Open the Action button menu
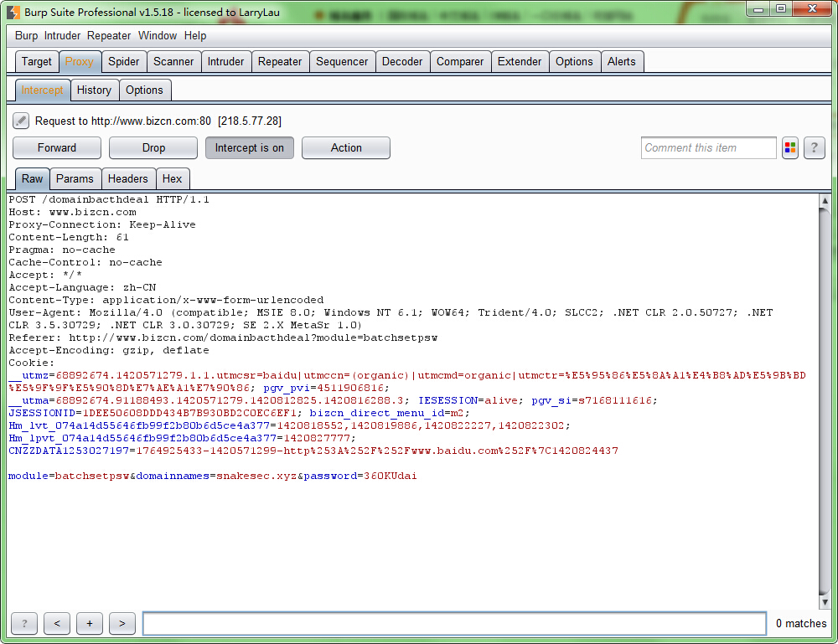The width and height of the screenshot is (838, 644). [x=346, y=148]
